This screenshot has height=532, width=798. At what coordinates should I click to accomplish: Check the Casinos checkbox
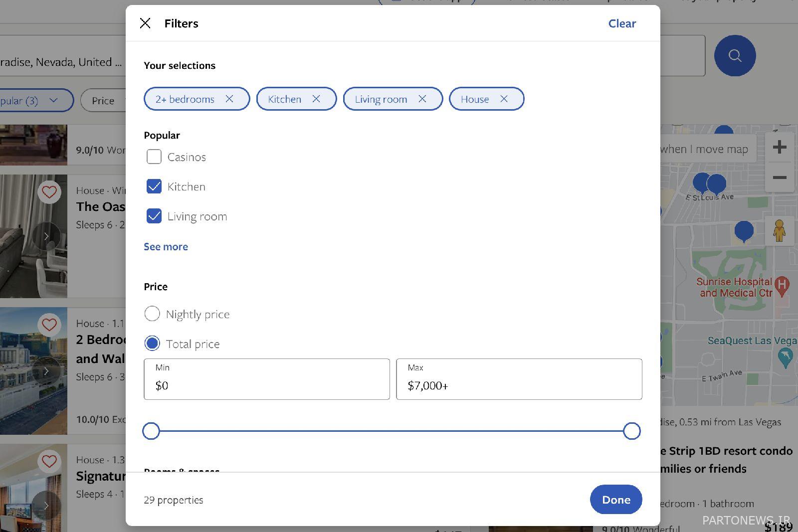pos(154,157)
